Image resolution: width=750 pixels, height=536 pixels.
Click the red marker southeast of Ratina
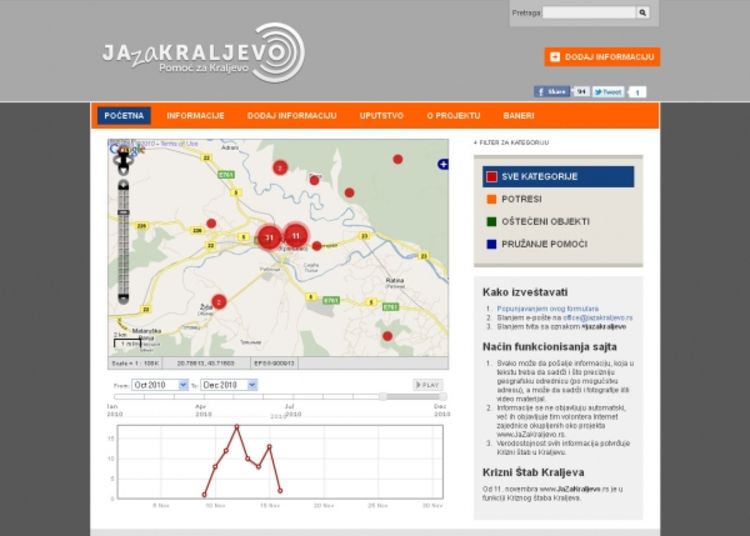pos(387,336)
